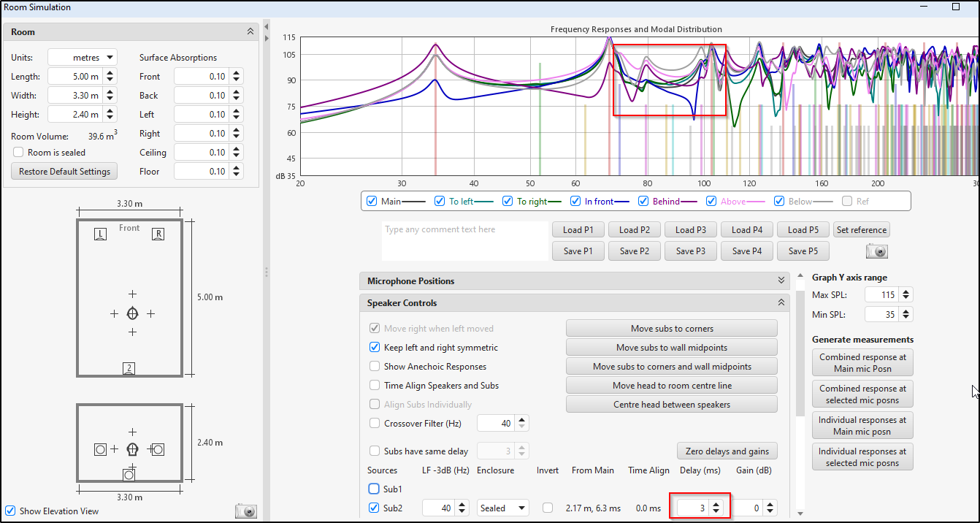Click Zero delays and gains
This screenshot has height=523, width=980.
tap(727, 451)
